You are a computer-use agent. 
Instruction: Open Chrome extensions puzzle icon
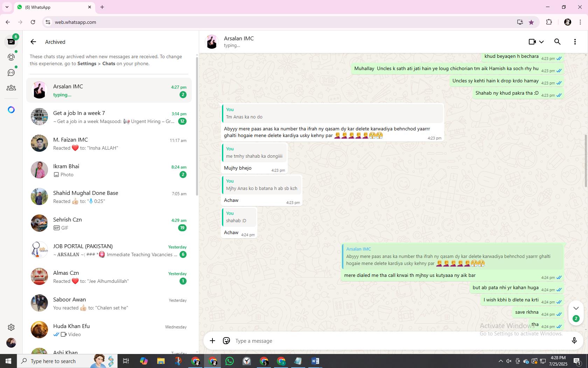[x=549, y=22]
